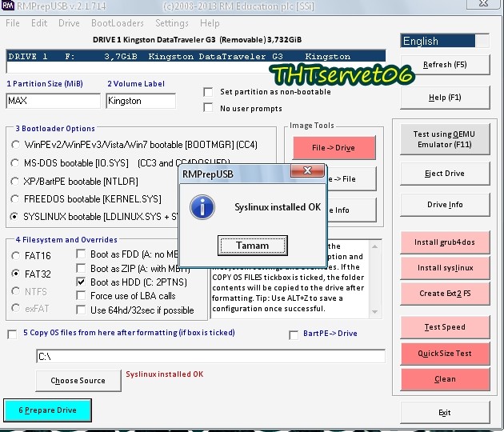Screen dimensions: 504x432
Task: Untick Boot as HDD (C: 2PTNS)
Action: (81, 282)
